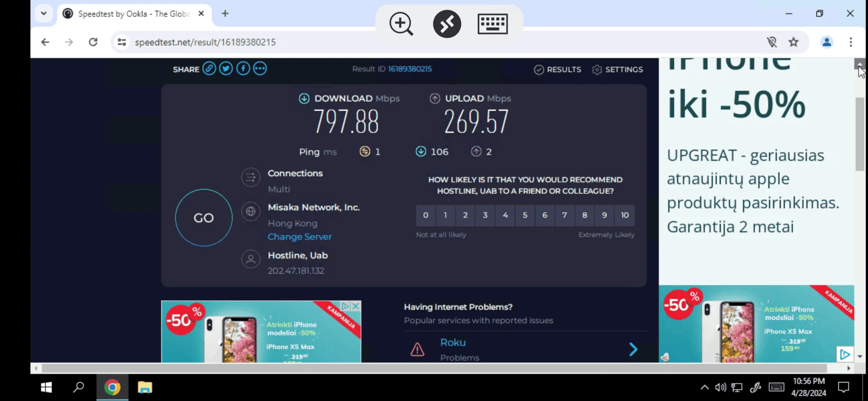Click the vertical scrollbar thumb

tap(859, 134)
